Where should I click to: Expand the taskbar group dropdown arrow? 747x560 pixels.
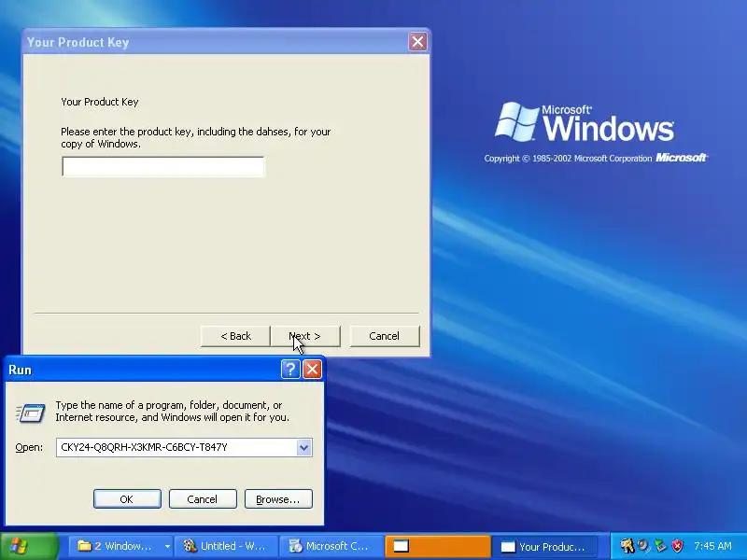click(167, 546)
